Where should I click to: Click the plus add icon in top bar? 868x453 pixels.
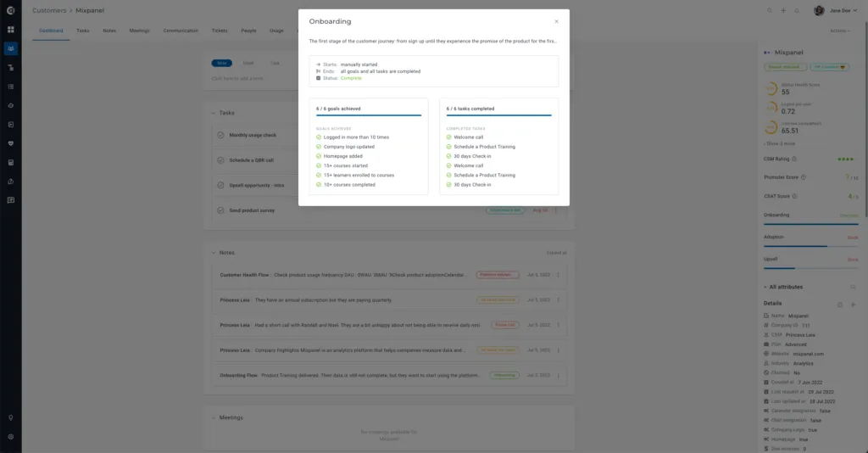[783, 10]
